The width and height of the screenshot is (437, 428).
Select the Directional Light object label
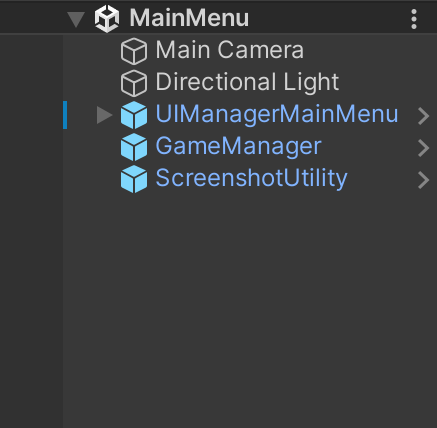coord(247,82)
